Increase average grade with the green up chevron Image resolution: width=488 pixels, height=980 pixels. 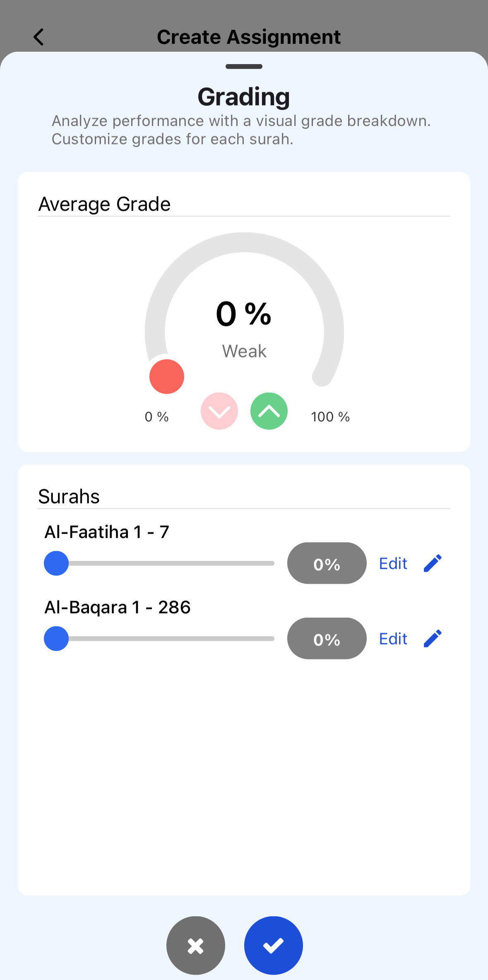pos(269,411)
